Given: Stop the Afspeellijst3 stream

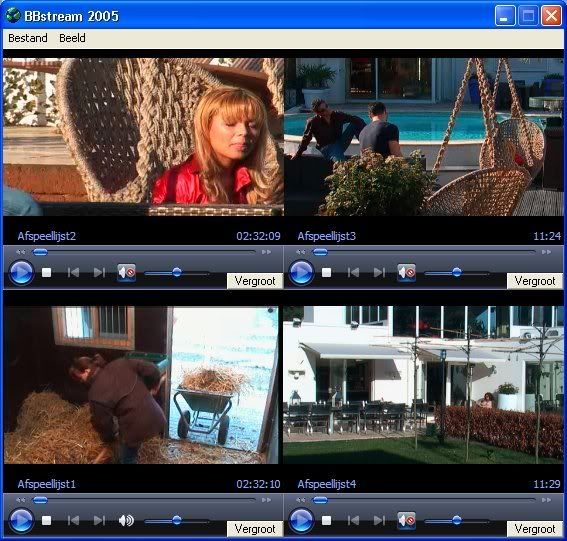Looking at the screenshot, I should [x=327, y=272].
